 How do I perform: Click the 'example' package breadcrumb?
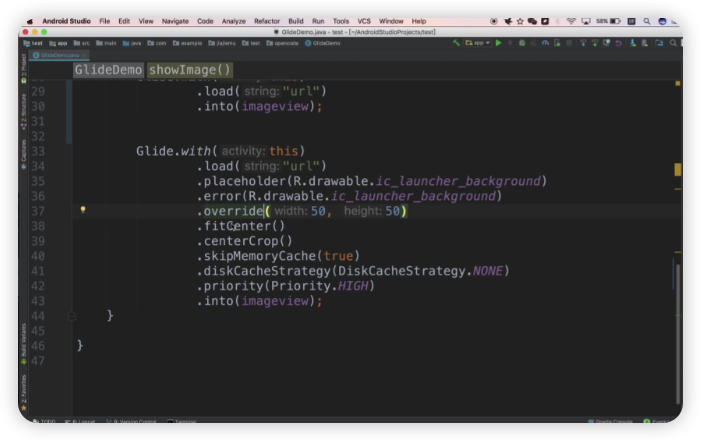[x=188, y=43]
